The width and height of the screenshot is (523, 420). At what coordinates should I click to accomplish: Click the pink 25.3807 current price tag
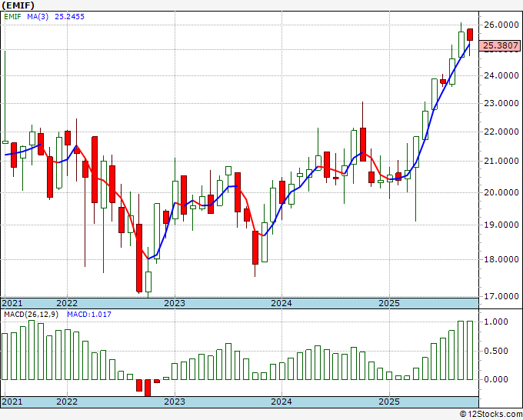500,45
